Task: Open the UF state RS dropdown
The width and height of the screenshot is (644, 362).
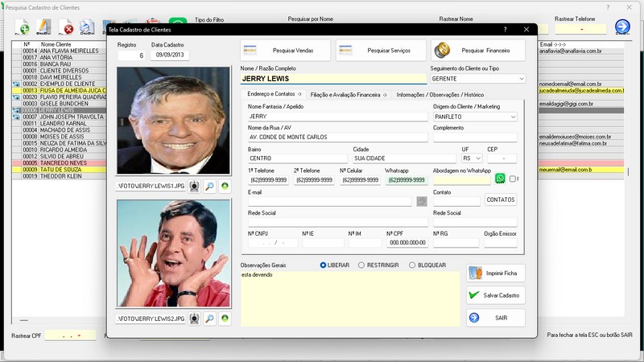Action: (x=478, y=158)
